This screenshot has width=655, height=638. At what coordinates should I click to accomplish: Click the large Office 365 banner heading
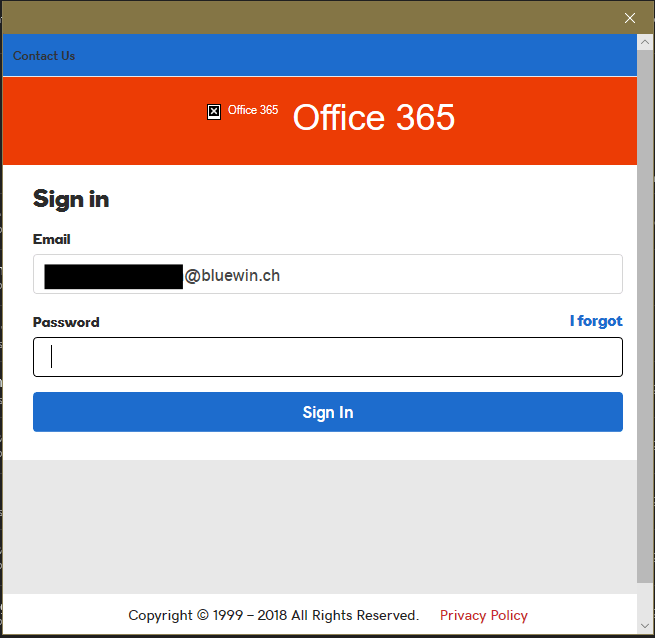[x=373, y=117]
